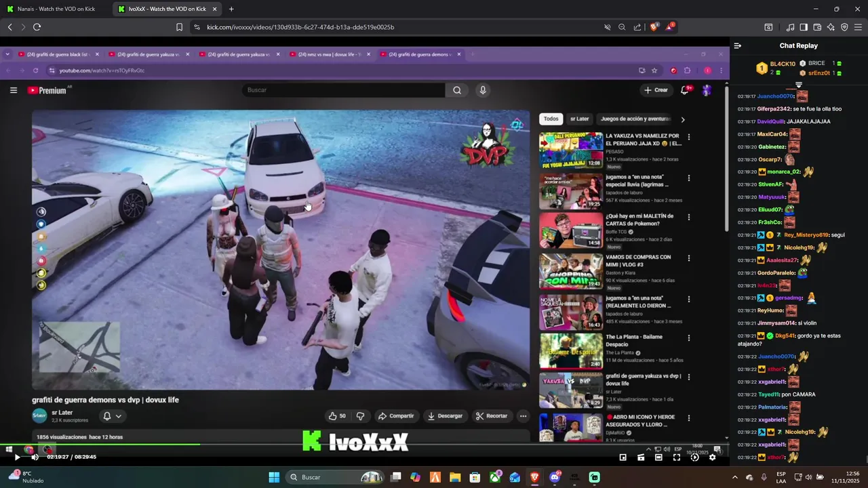Collapse the Chat Replay panel arrow icon
868x488 pixels.
738,45
